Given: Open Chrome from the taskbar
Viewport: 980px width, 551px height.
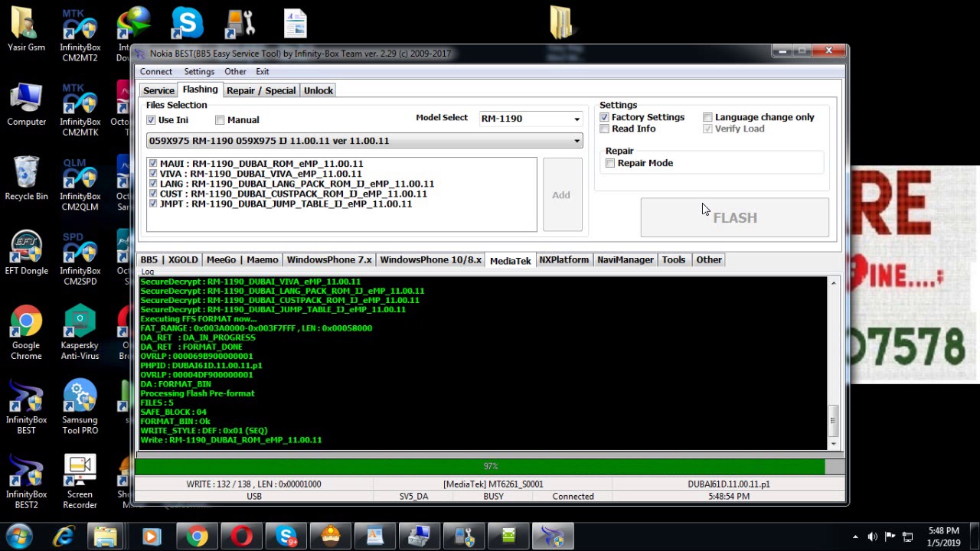Looking at the screenshot, I should 197,536.
